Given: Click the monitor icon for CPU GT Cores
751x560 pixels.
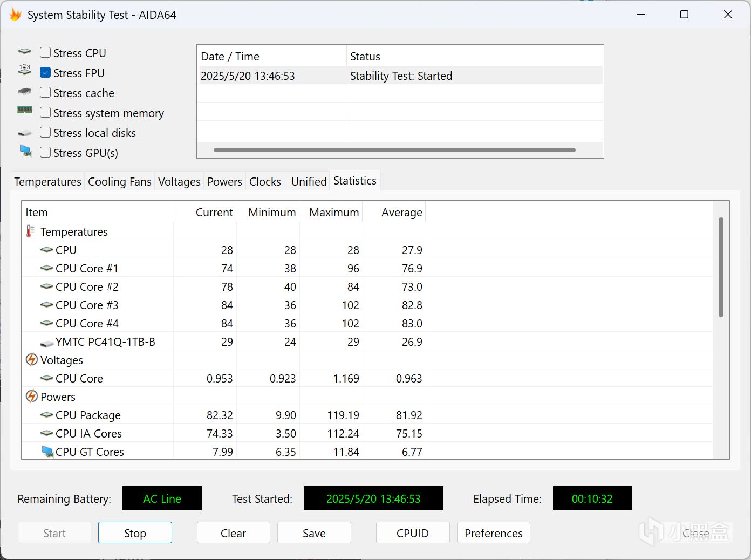Looking at the screenshot, I should (x=47, y=452).
